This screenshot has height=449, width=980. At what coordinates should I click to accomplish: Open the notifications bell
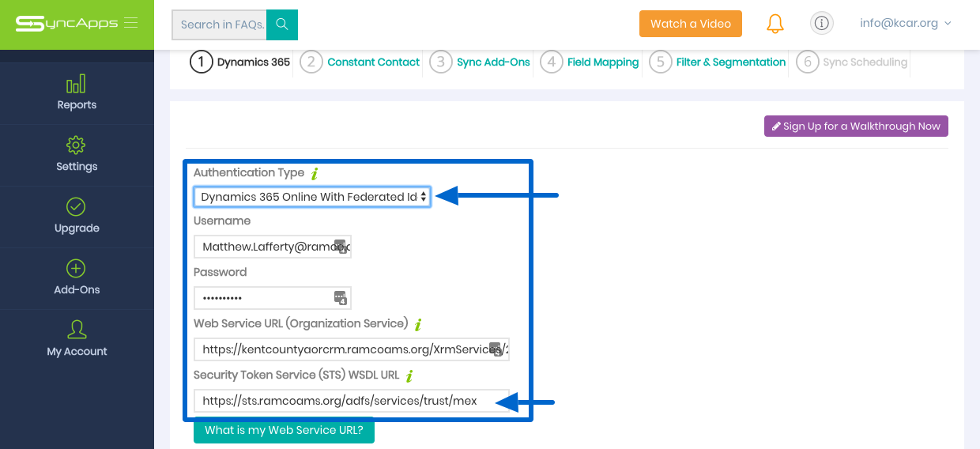[775, 24]
